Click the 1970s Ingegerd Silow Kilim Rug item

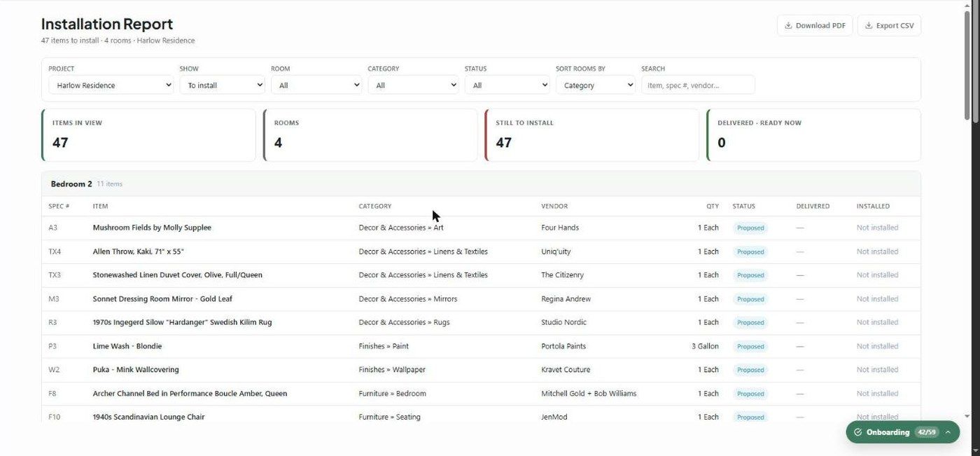pyautogui.click(x=182, y=322)
